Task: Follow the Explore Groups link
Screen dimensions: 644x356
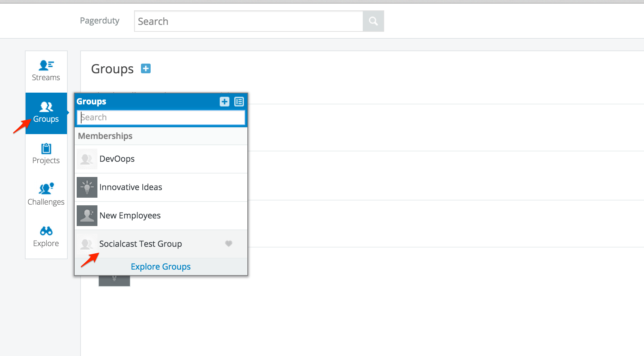Action: tap(161, 266)
